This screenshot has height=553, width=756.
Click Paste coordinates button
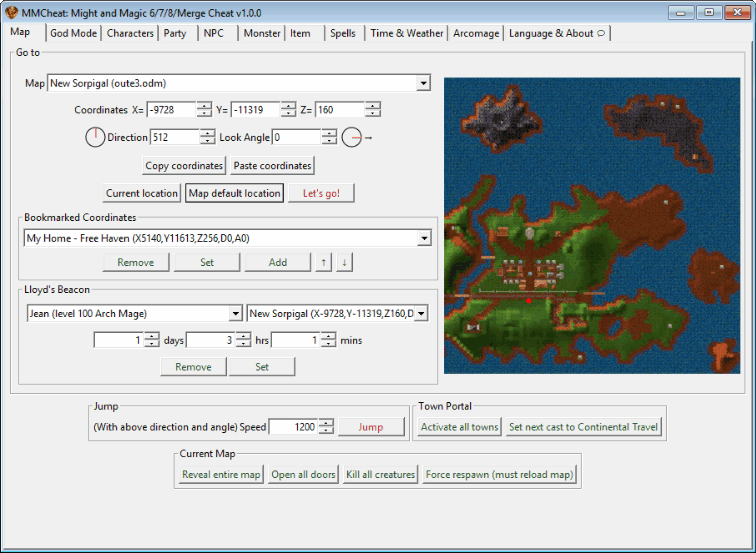pos(272,166)
